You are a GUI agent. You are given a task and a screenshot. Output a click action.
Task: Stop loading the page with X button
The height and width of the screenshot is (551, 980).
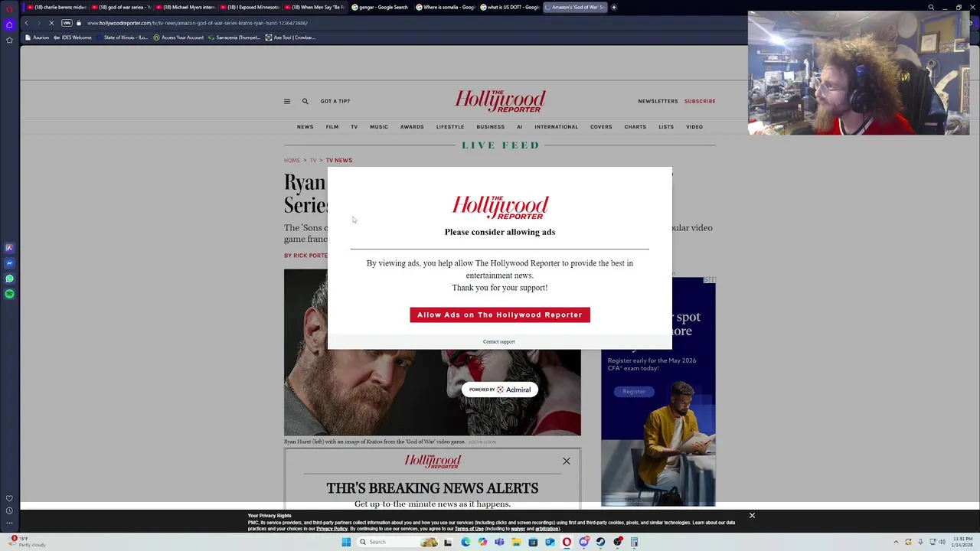pyautogui.click(x=51, y=23)
